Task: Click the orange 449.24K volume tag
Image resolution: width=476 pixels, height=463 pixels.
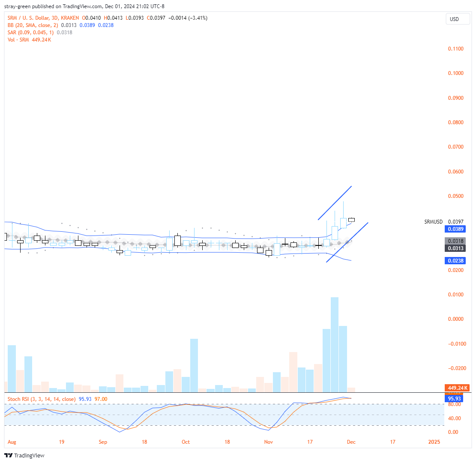Action: coord(458,388)
